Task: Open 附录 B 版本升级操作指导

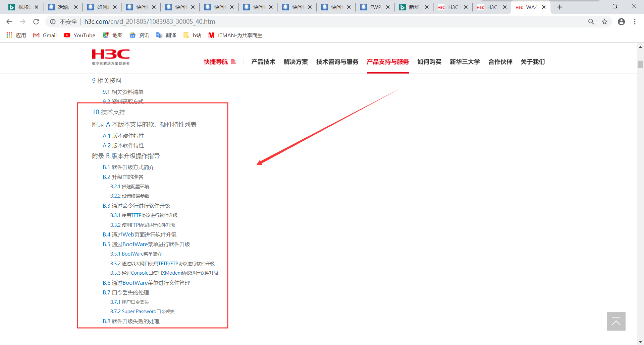Action: [126, 156]
